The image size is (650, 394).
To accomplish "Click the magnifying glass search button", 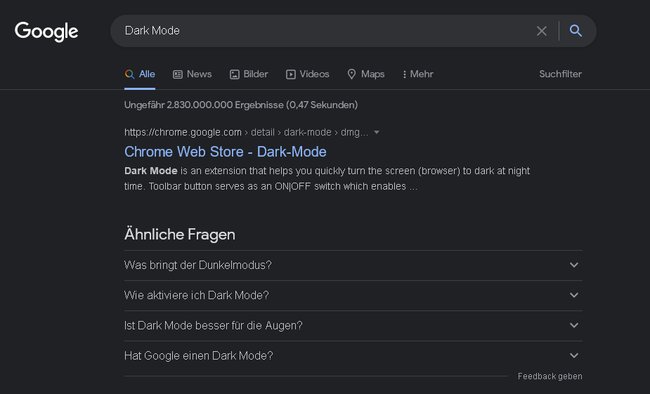I will [575, 30].
